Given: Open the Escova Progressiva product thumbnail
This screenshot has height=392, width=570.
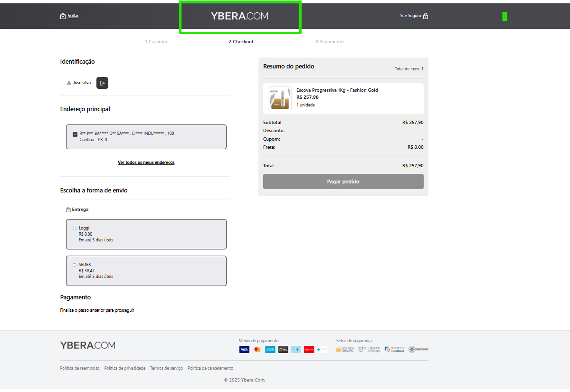Looking at the screenshot, I should pyautogui.click(x=280, y=98).
